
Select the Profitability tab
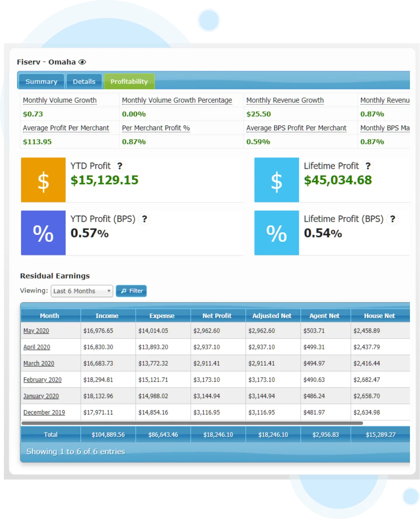pyautogui.click(x=129, y=81)
